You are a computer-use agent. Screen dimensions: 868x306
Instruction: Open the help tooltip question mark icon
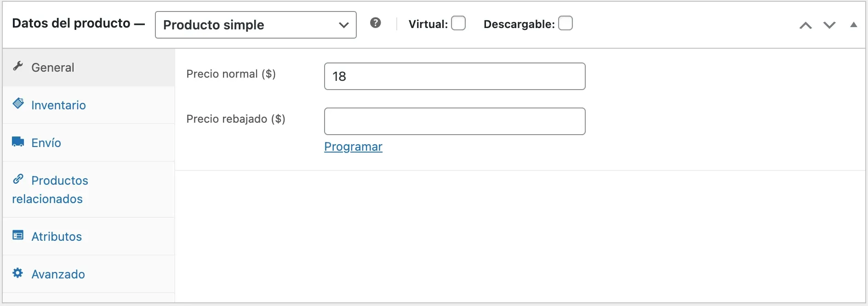click(x=376, y=22)
